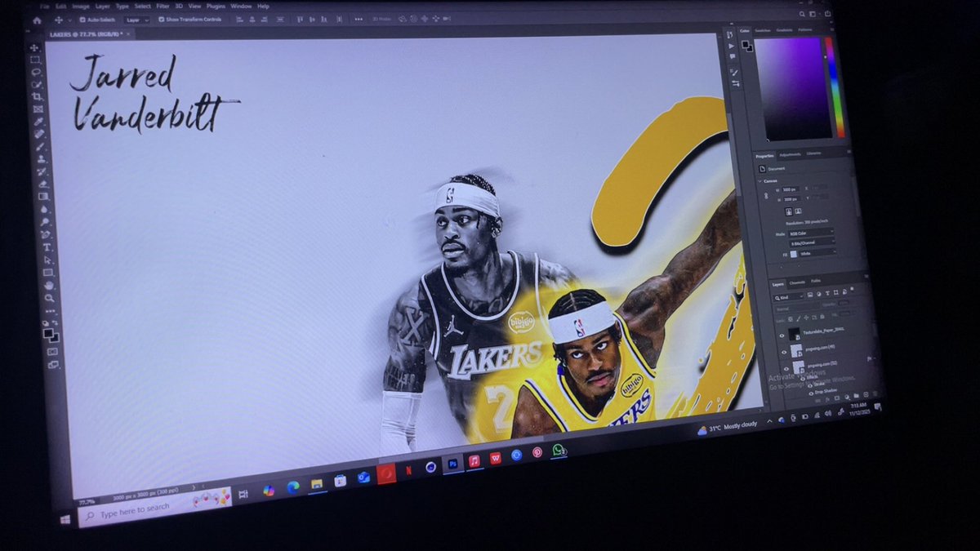Select the History Brush tool
980x551 pixels.
coord(42,172)
